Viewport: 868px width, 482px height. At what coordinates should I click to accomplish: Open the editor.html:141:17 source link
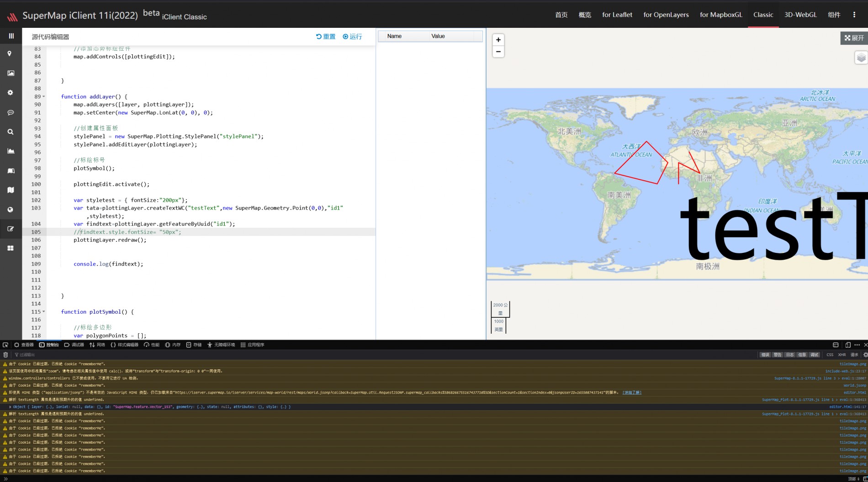[x=848, y=407]
